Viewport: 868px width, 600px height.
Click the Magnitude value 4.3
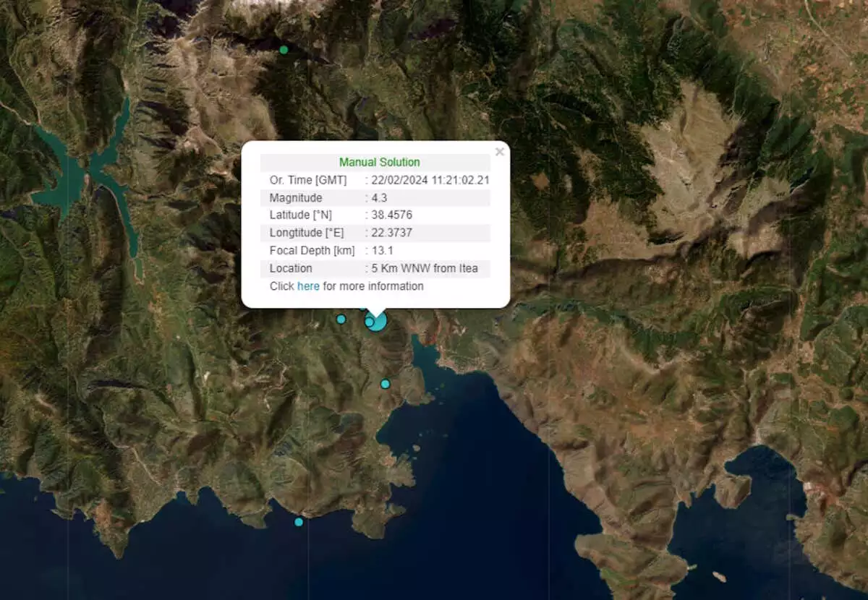coord(380,197)
